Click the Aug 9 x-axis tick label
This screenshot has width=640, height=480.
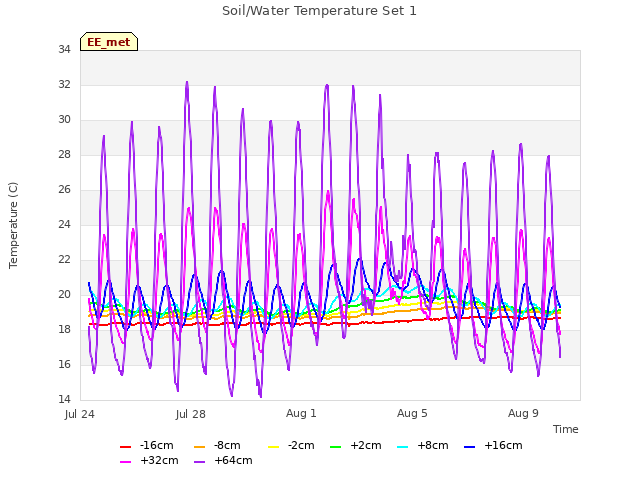click(523, 413)
